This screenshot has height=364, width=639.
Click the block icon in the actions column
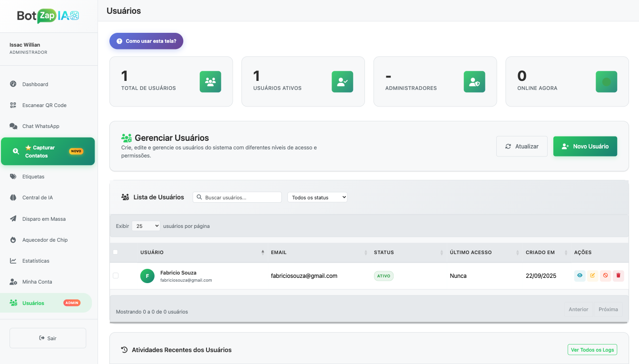605,275
